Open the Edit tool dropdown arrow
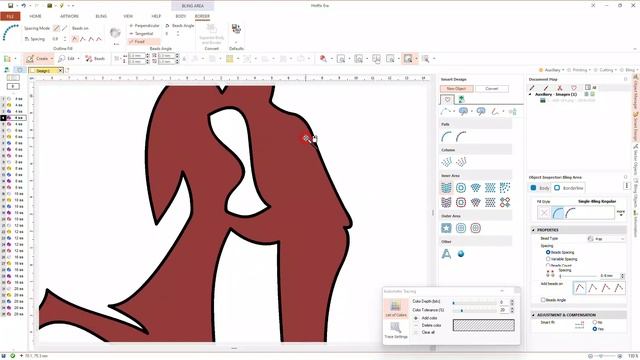640x360 pixels. coord(78,59)
